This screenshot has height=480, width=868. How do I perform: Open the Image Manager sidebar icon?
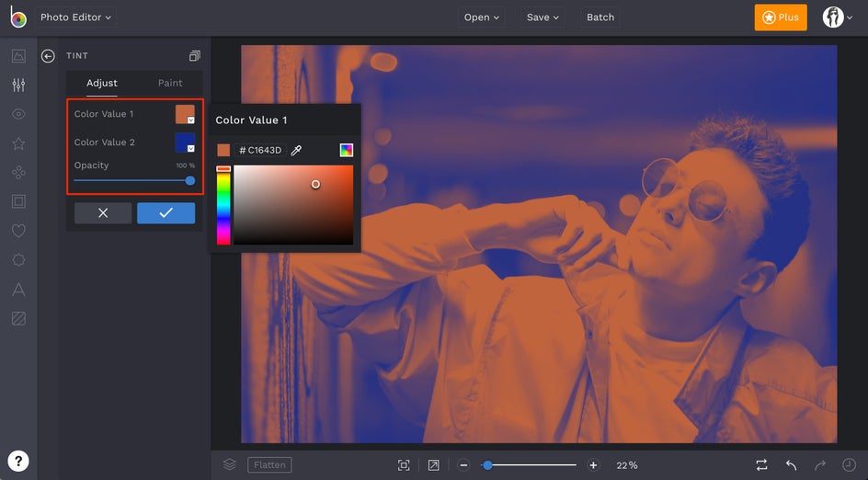18,56
